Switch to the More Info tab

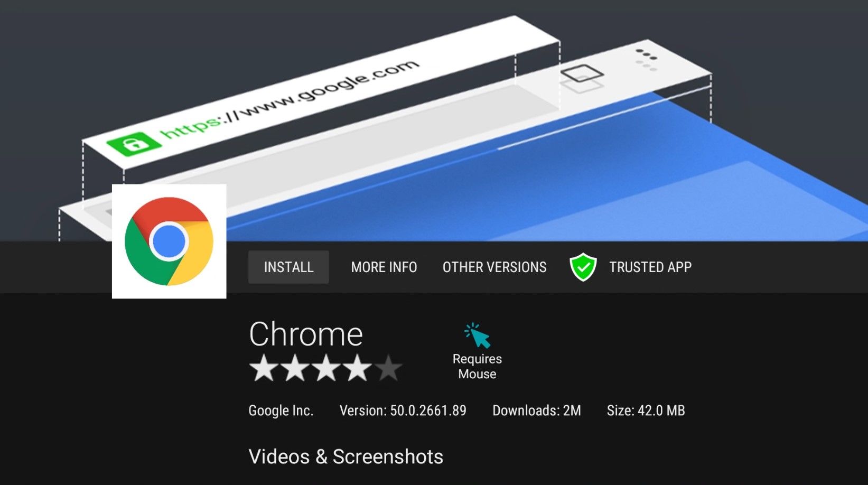384,267
